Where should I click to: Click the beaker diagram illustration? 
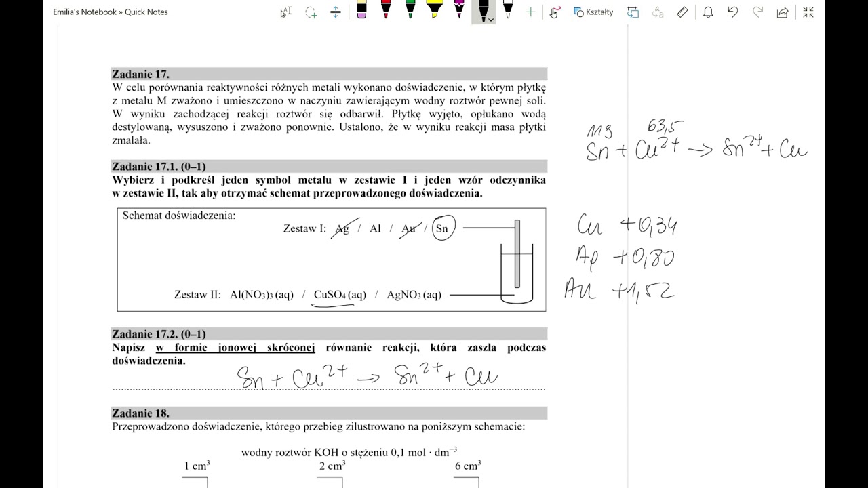517,260
